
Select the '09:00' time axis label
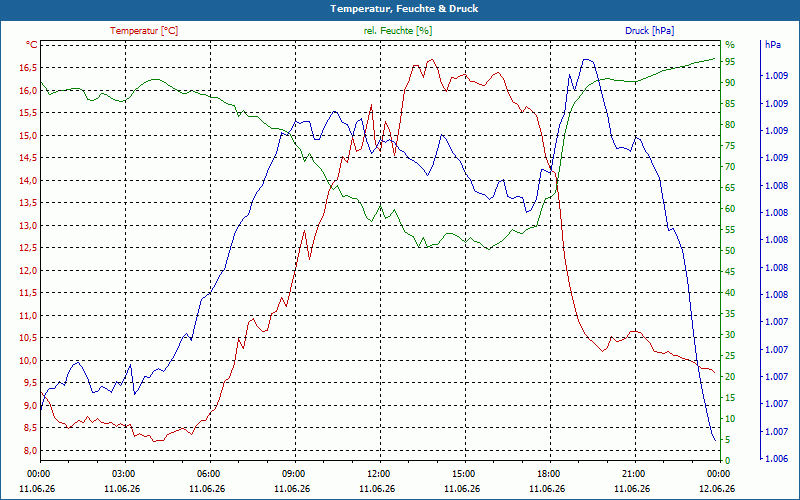295,473
